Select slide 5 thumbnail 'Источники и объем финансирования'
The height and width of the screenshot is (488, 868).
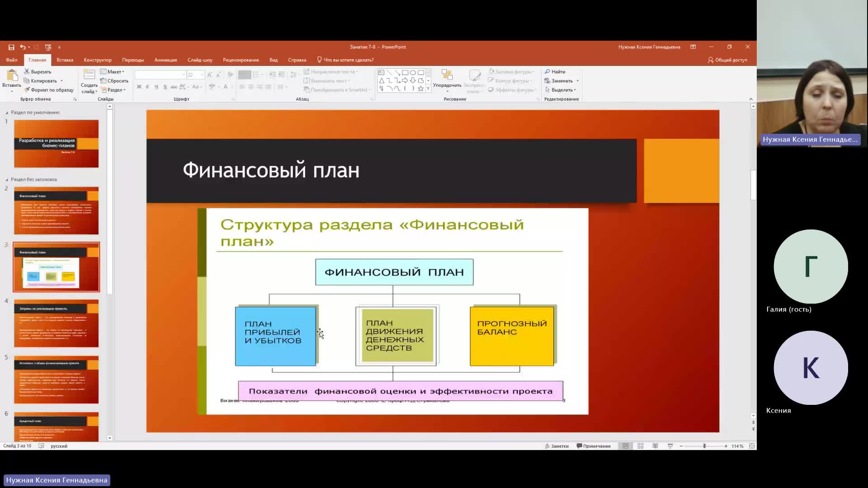pos(56,380)
